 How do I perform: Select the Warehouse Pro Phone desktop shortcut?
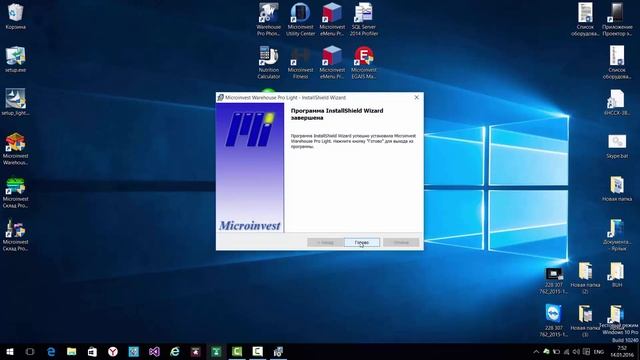coord(269,20)
